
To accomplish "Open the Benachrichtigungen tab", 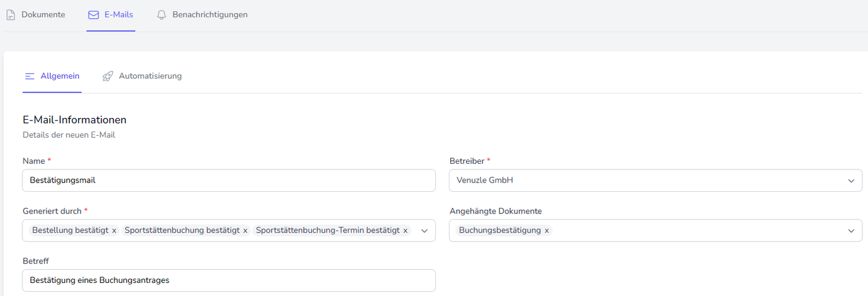I will pos(210,15).
